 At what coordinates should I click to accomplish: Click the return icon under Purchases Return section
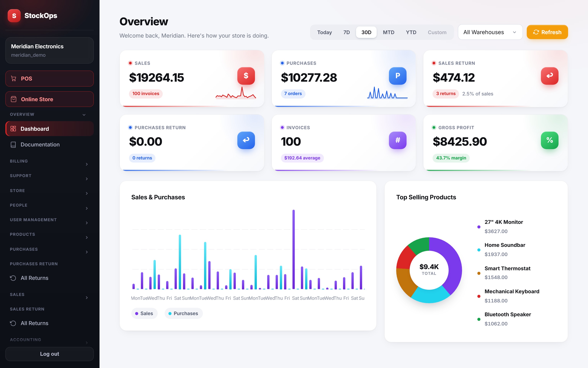click(x=13, y=278)
